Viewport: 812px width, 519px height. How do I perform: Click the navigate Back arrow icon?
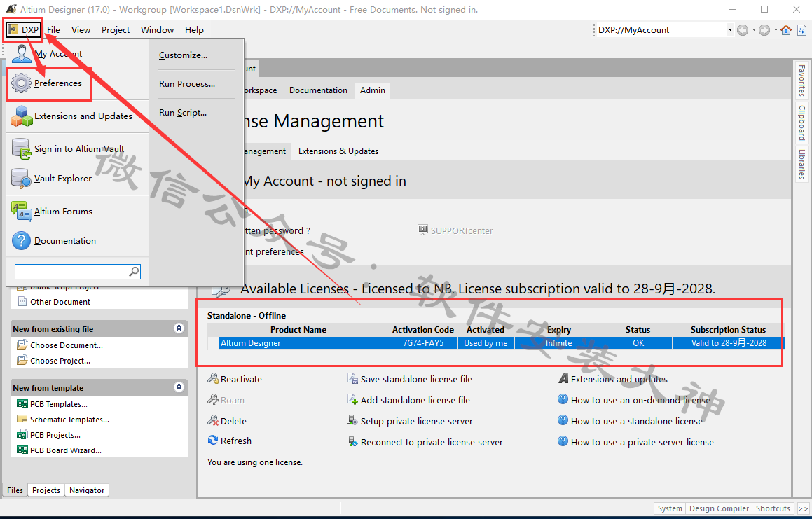pyautogui.click(x=743, y=30)
